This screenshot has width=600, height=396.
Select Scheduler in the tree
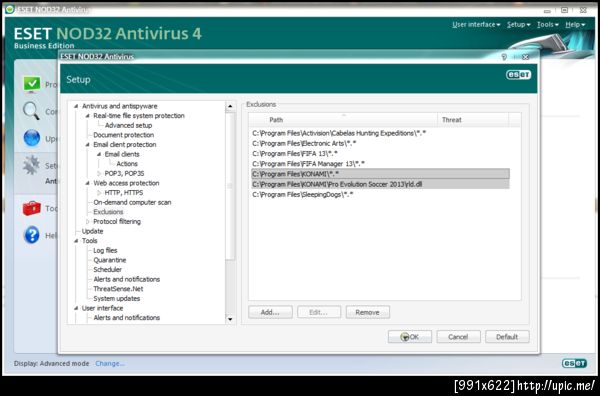click(x=107, y=269)
